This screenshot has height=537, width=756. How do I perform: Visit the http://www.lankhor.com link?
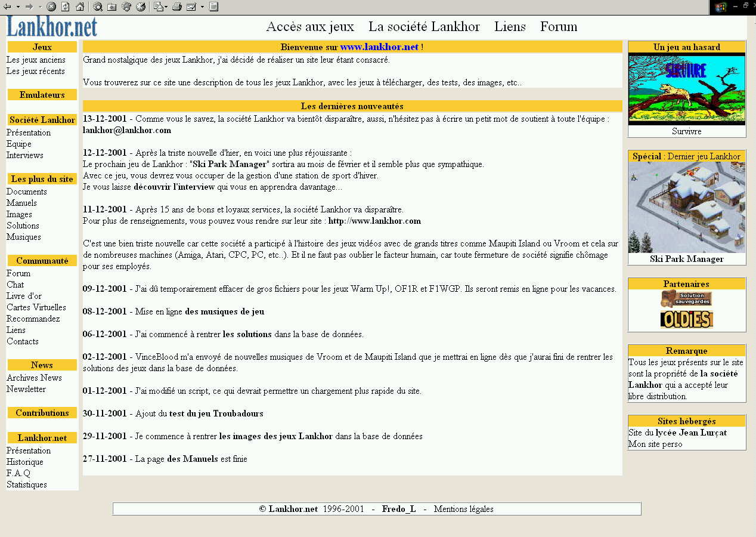click(374, 221)
